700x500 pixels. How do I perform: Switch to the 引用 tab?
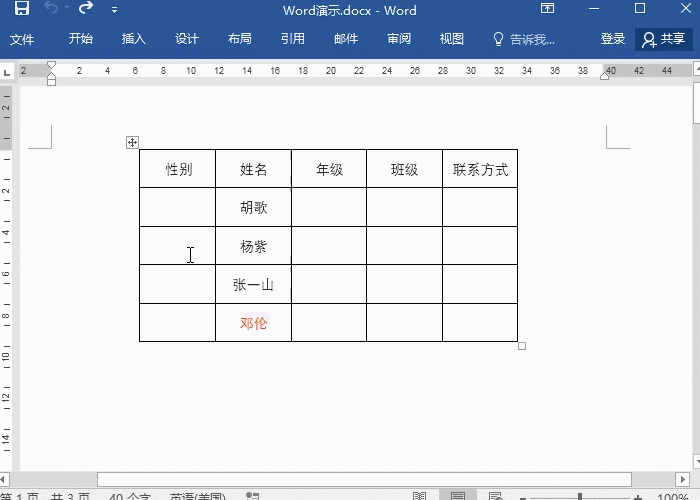(x=293, y=39)
